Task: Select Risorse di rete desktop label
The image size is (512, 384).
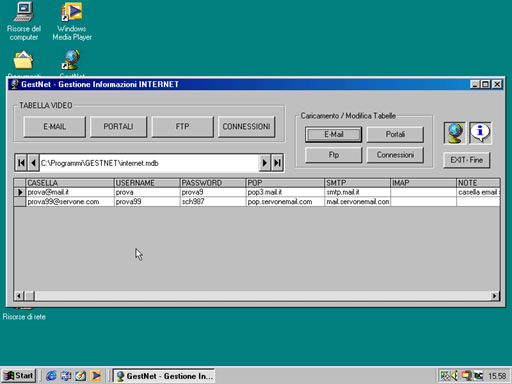Action: (x=24, y=317)
